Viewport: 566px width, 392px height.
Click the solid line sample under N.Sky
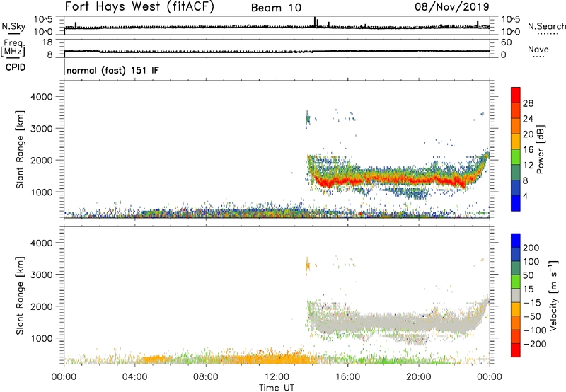click(x=13, y=34)
